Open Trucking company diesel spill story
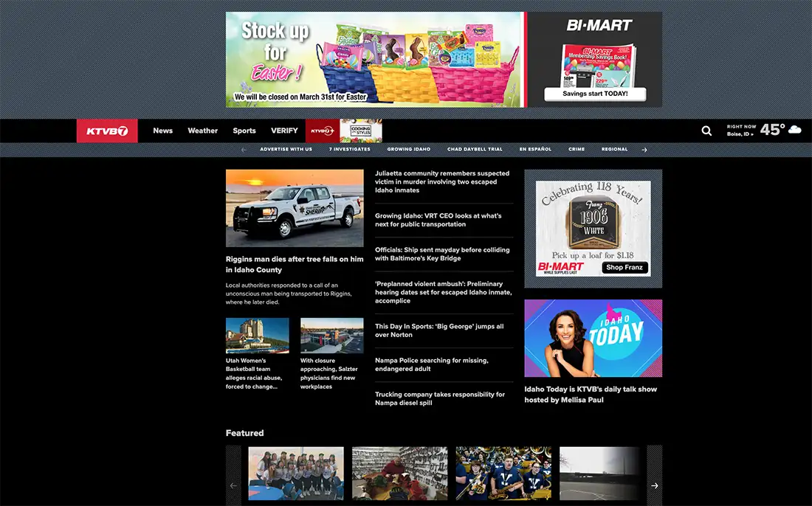812x506 pixels. pos(440,398)
